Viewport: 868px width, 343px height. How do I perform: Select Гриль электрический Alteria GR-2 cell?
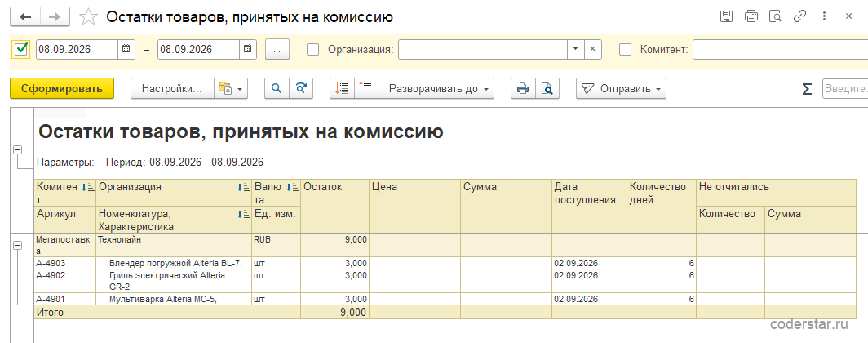[x=174, y=281]
